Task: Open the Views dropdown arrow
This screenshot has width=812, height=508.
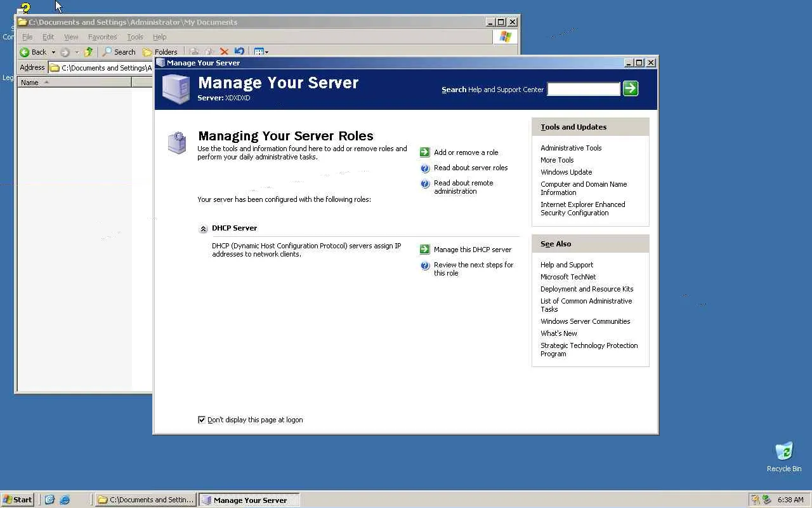Action: 266,52
